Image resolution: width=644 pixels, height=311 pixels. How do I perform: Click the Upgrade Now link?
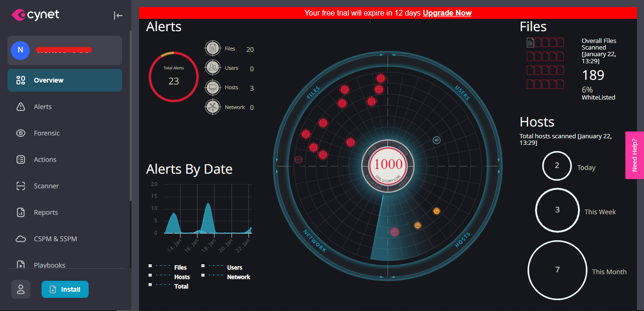tap(447, 13)
